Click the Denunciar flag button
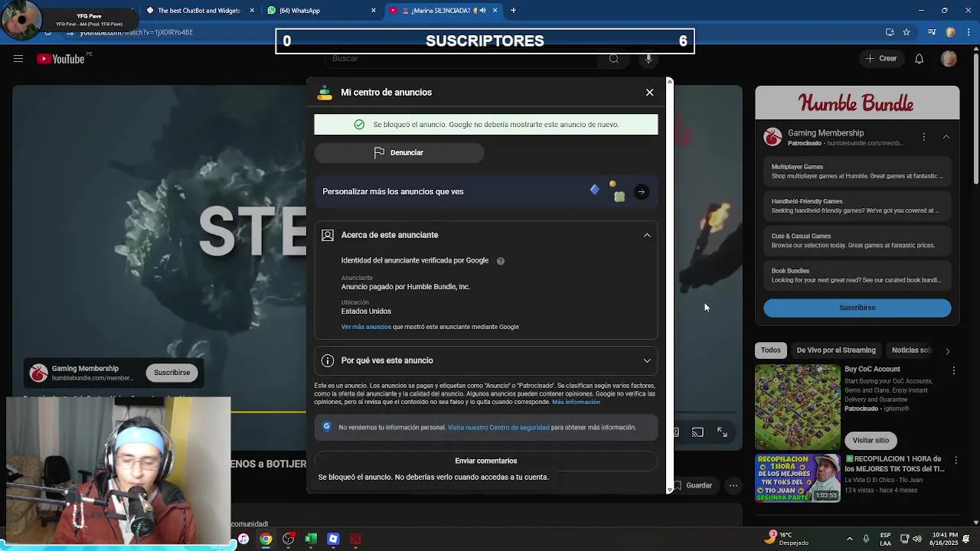This screenshot has width=980, height=551. [x=399, y=152]
